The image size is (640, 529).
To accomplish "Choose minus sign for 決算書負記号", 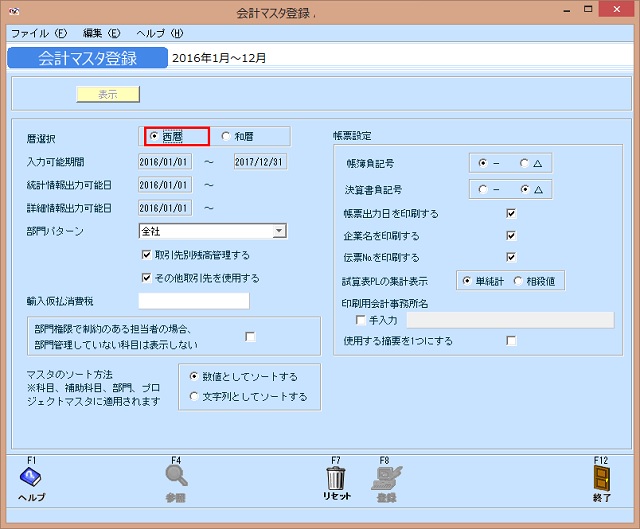I will click(x=483, y=189).
